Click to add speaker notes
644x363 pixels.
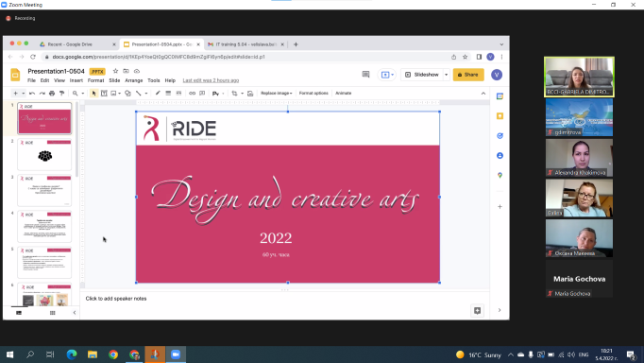pyautogui.click(x=116, y=299)
